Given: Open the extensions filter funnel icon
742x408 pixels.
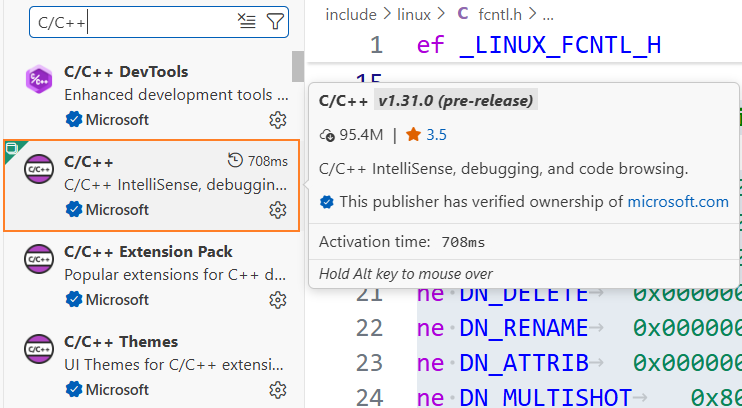Looking at the screenshot, I should click(275, 21).
